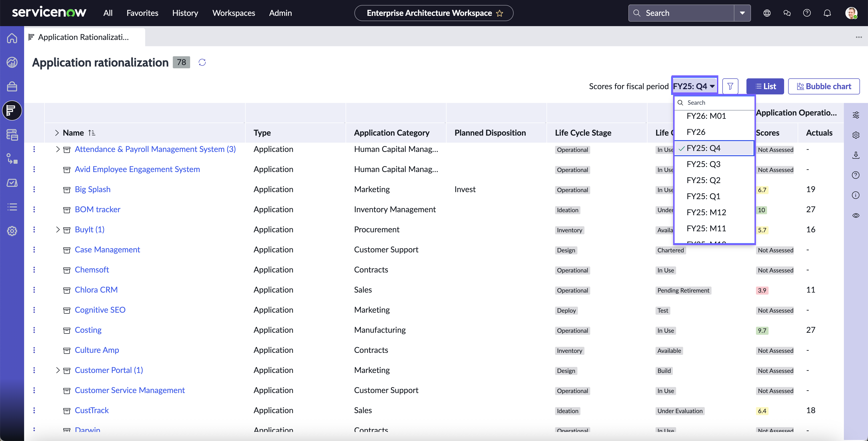
Task: Choose FY25: M12 from the period list
Action: [x=714, y=212]
